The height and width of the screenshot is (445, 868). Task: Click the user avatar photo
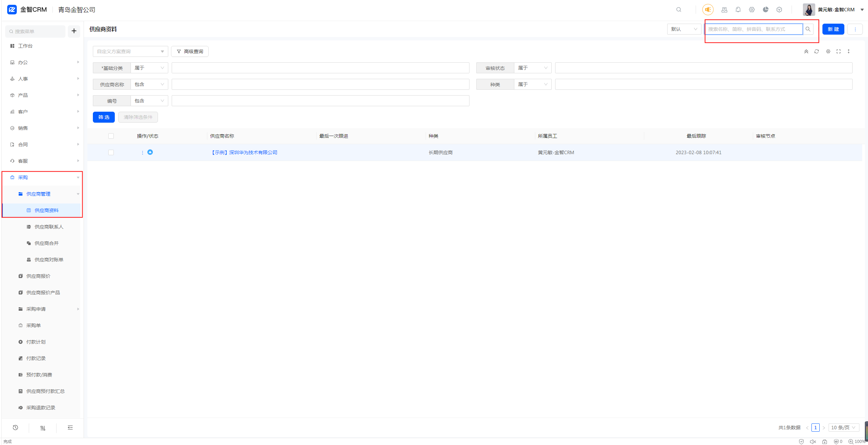tap(809, 10)
